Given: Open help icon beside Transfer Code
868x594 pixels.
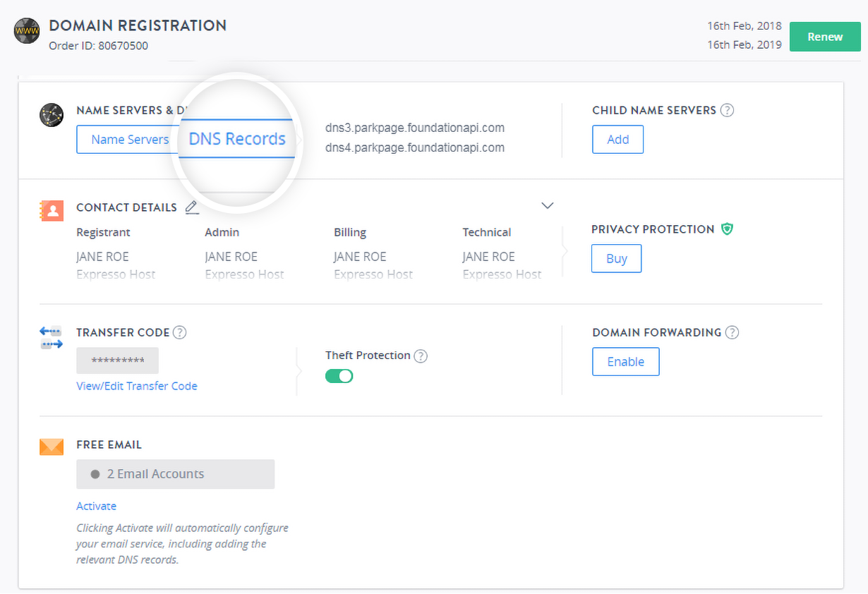Looking at the screenshot, I should point(180,332).
